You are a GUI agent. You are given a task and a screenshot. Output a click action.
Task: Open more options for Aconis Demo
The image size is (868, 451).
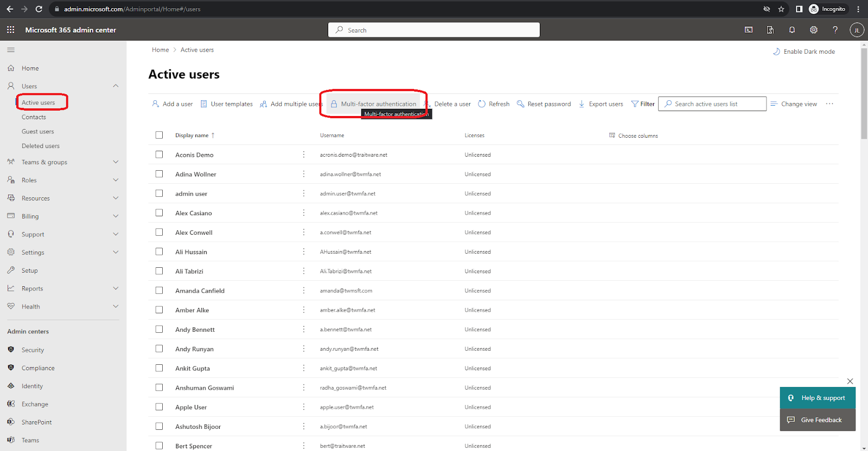304,154
